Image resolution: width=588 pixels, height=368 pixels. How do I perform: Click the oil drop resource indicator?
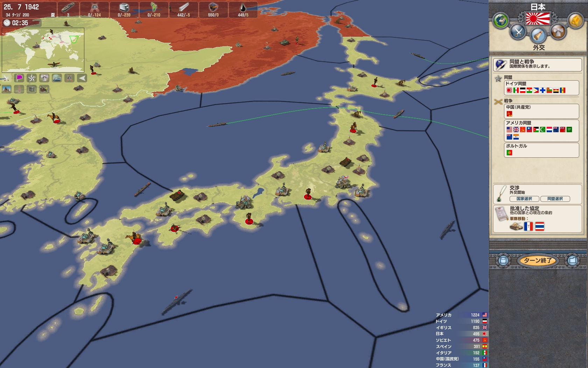pyautogui.click(x=243, y=10)
